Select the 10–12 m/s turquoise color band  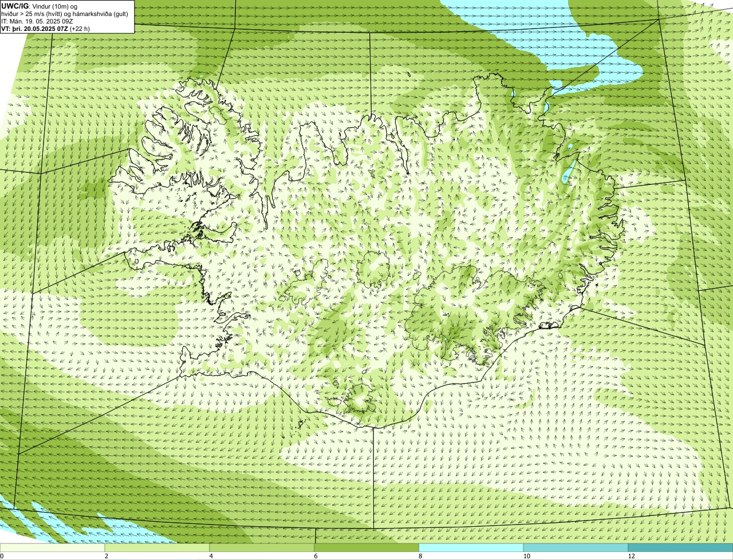576,548
